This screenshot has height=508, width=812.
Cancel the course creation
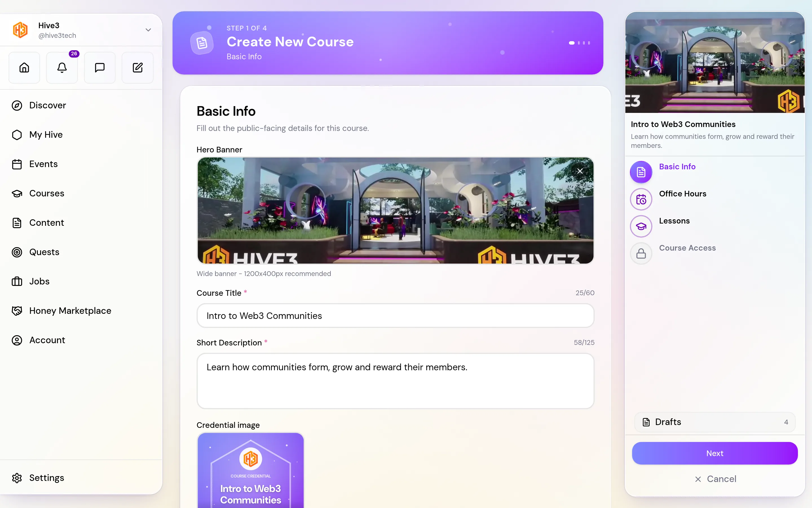point(715,479)
